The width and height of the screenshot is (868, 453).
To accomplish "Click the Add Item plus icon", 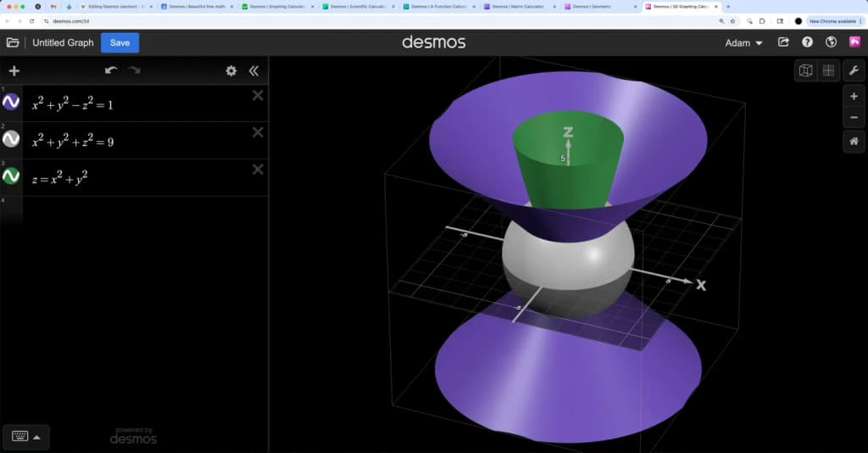I will [x=14, y=71].
